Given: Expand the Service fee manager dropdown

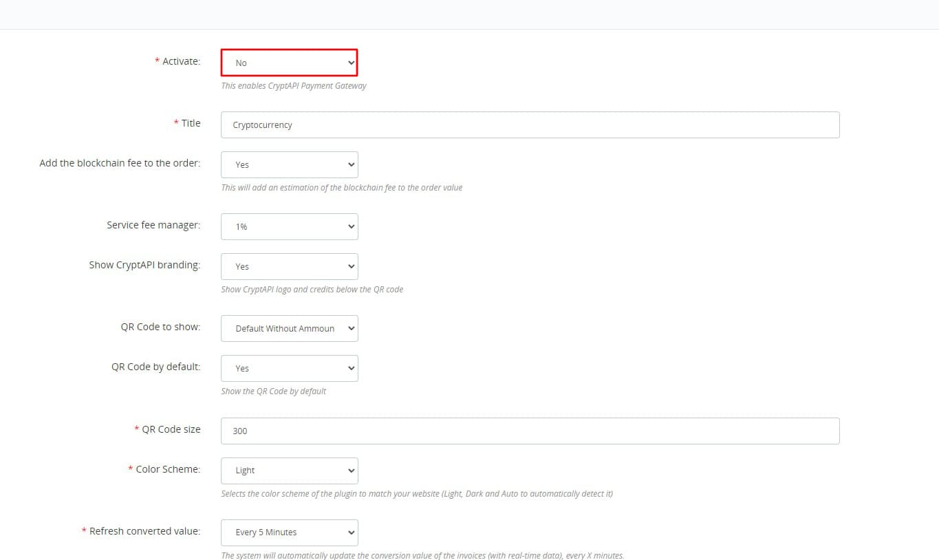Looking at the screenshot, I should click(x=289, y=226).
